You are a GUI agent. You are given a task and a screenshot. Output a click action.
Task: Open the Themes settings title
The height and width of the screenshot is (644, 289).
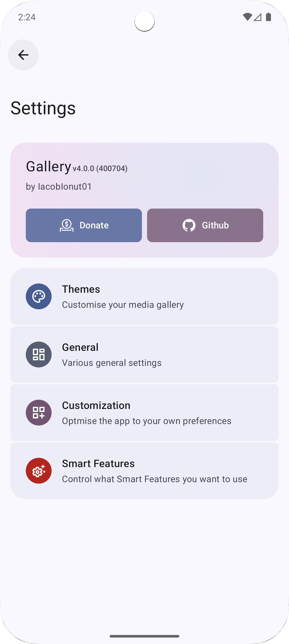(81, 289)
